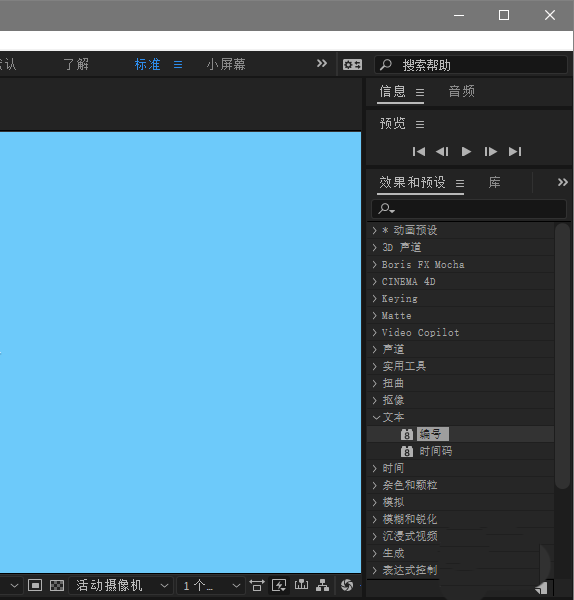Click the 搜索帮助 search field
Viewport: 574px width, 600px height.
471,65
